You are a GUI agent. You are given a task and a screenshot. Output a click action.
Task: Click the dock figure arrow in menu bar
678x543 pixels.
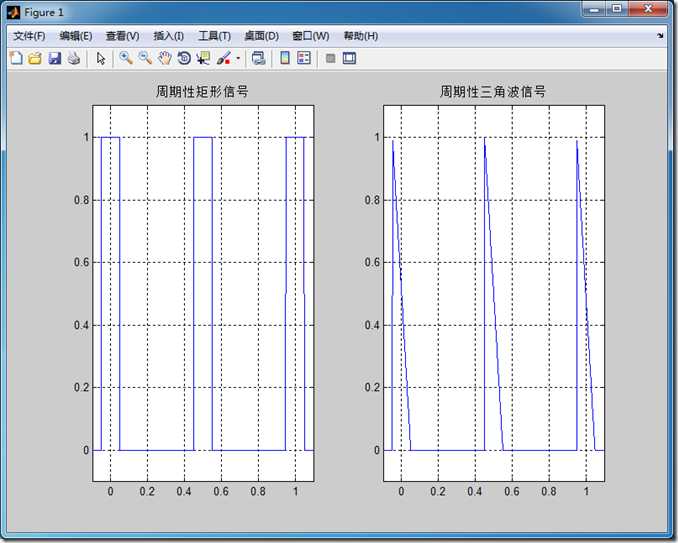(660, 36)
